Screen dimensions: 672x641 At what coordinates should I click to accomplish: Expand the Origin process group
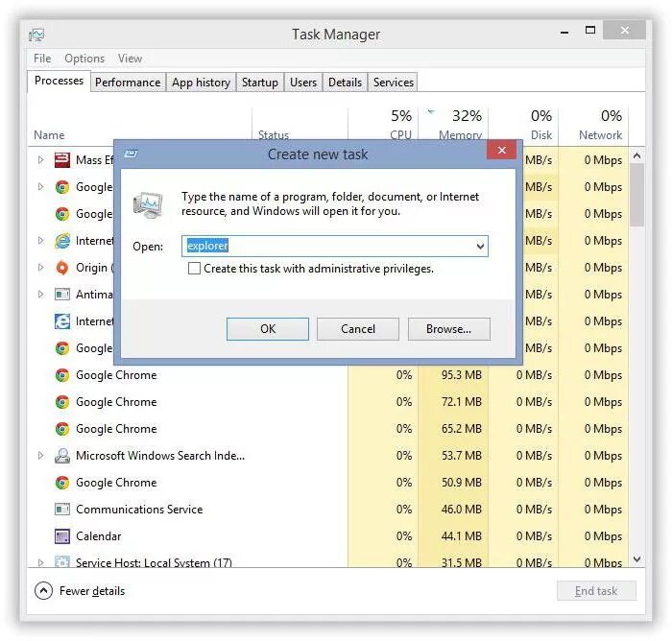[x=40, y=268]
